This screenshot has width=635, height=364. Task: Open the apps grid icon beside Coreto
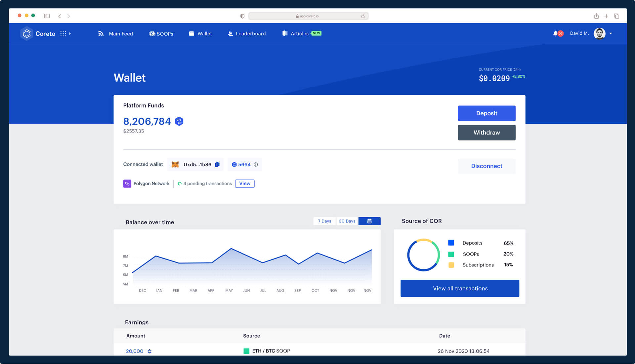click(63, 34)
